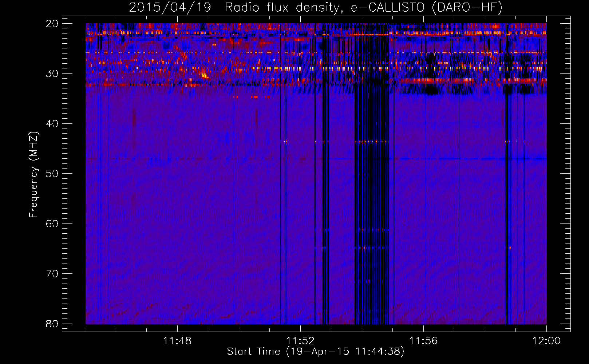
Task: Click the frequency tick label 40
Action: tap(52, 124)
